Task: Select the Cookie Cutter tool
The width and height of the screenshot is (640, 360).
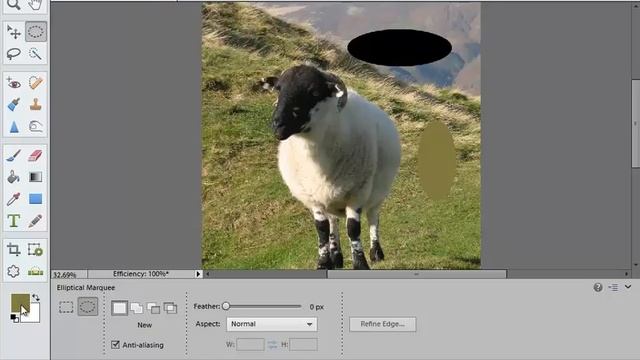Action: coord(13,271)
